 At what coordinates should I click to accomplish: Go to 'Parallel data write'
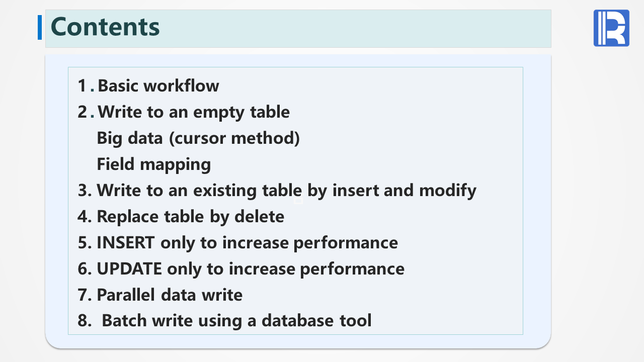point(170,295)
